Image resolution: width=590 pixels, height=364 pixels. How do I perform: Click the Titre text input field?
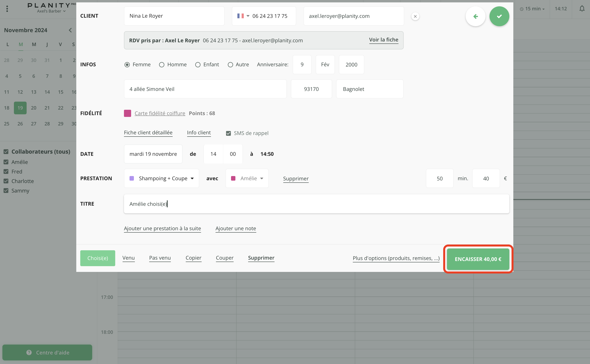(316, 204)
